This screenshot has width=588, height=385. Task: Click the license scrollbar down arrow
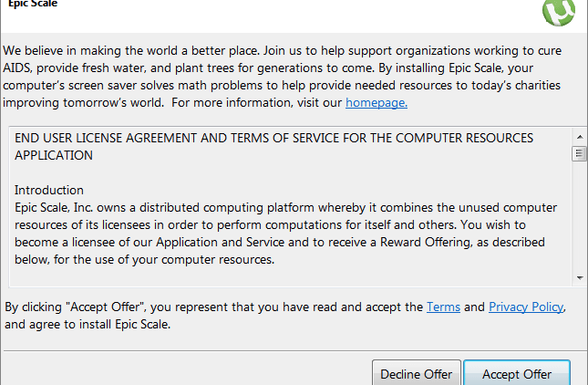point(579,276)
